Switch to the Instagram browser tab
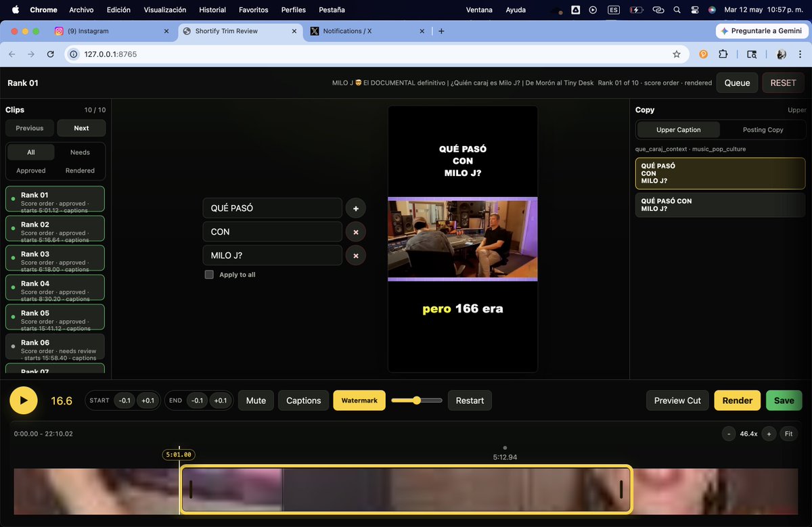 tap(113, 31)
